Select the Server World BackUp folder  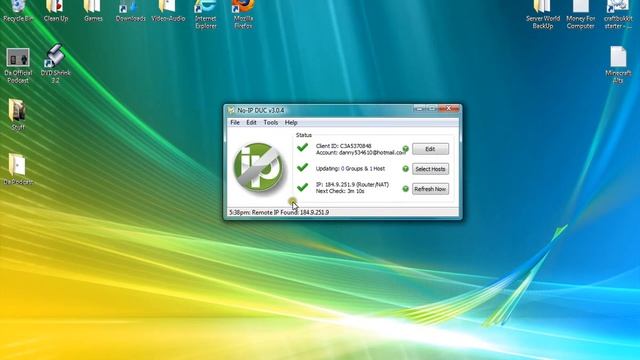(542, 14)
